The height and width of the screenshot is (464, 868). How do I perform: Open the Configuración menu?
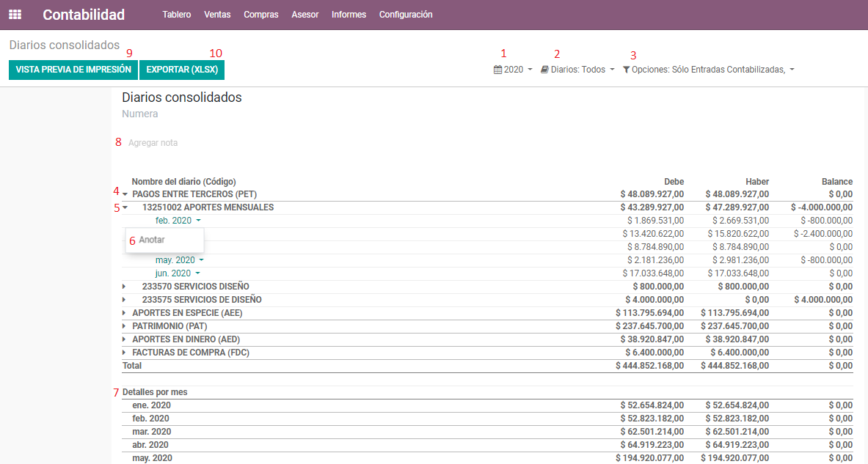coord(406,15)
